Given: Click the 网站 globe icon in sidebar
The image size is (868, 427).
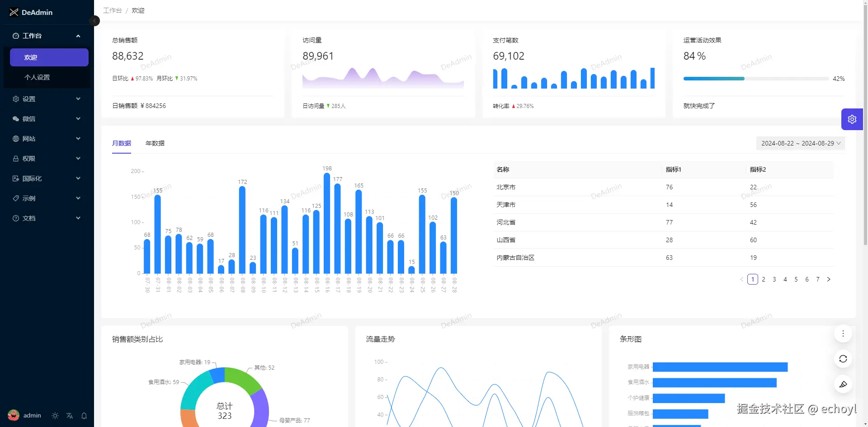Looking at the screenshot, I should [x=16, y=139].
